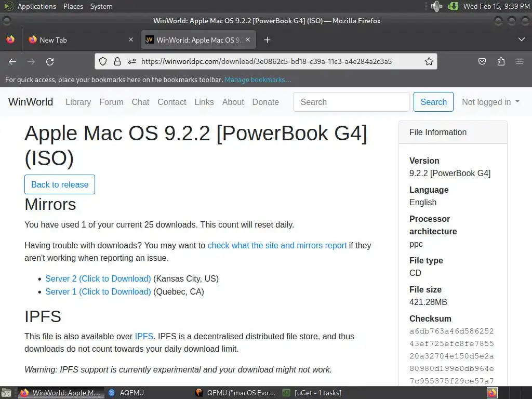The width and height of the screenshot is (532, 399).
Task: Focus the WinWorld search field
Action: pos(351,102)
